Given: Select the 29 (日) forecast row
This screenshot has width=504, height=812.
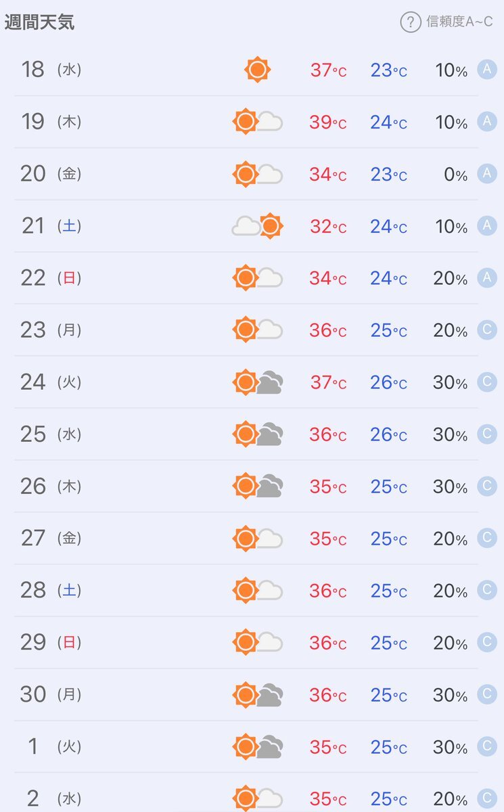Looking at the screenshot, I should point(252,643).
